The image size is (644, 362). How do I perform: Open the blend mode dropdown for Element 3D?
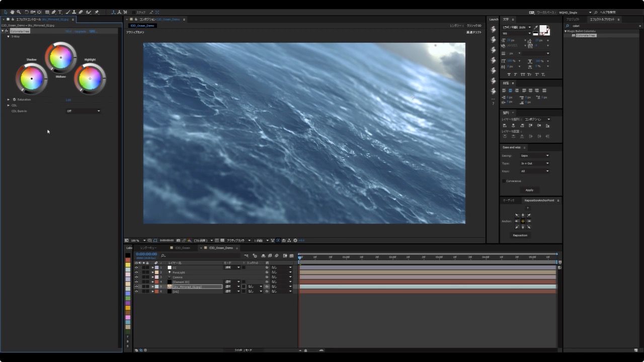231,282
